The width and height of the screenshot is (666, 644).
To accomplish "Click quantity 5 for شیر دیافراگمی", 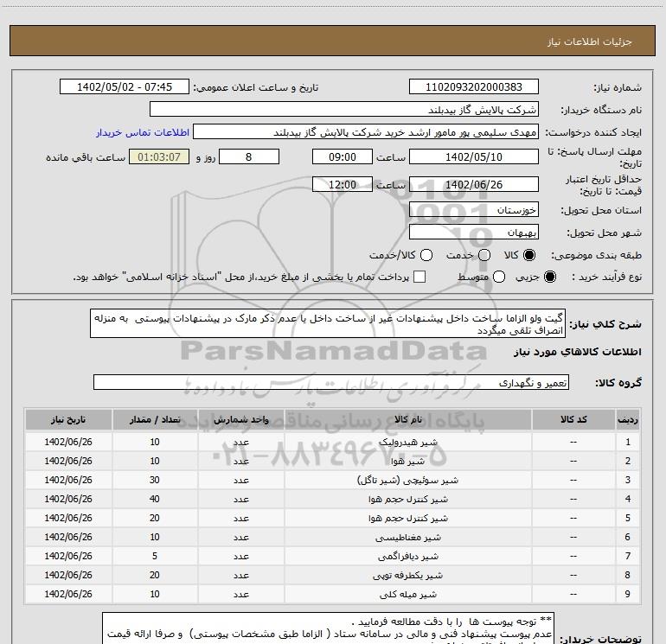I will (x=155, y=556).
